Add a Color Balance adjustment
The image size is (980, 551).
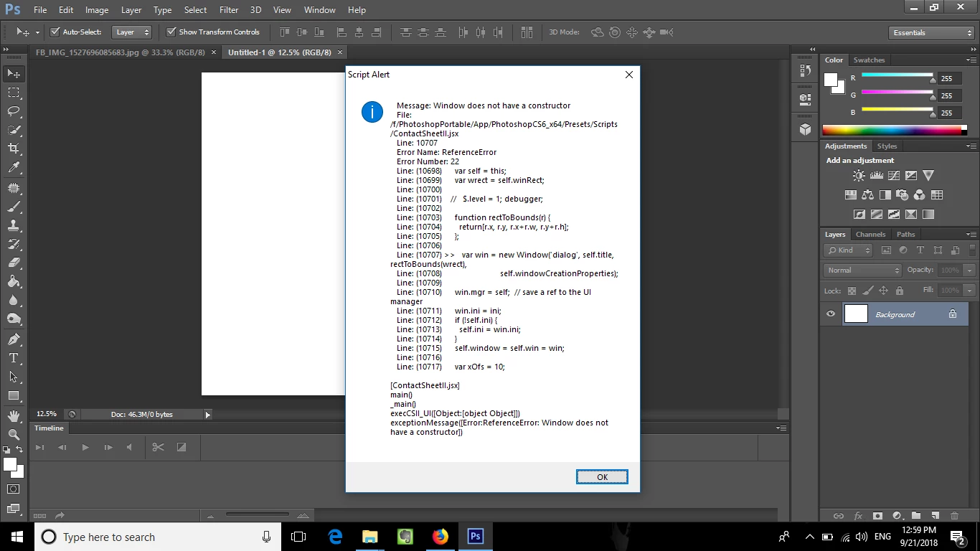tap(867, 194)
